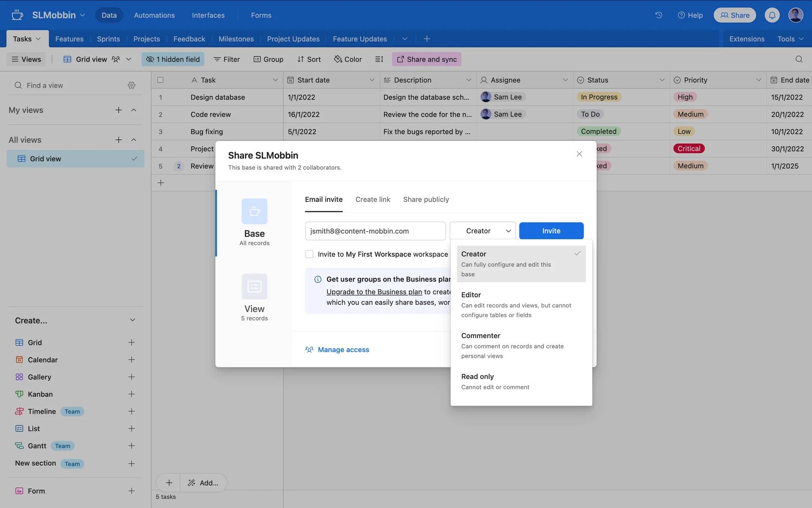Open the notifications bell

(x=772, y=15)
